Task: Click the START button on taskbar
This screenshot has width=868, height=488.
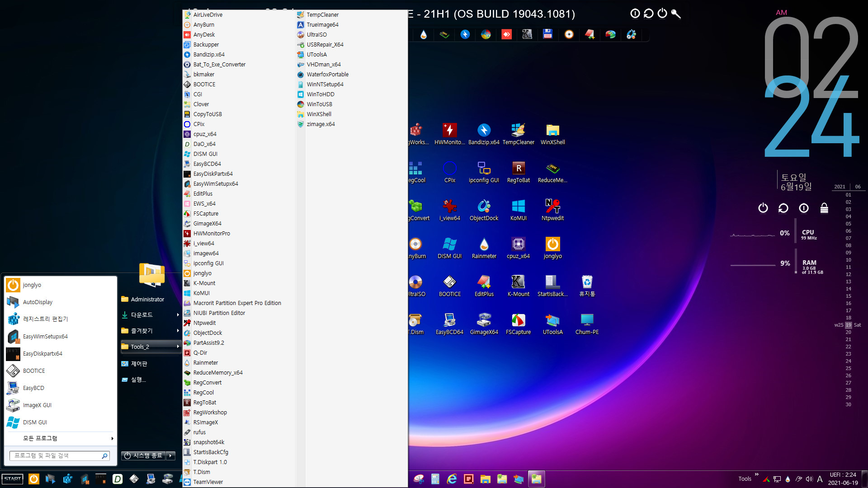Action: point(13,479)
